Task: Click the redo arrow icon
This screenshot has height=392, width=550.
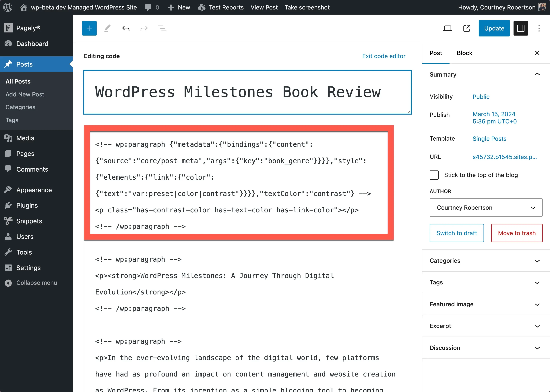Action: pos(144,28)
